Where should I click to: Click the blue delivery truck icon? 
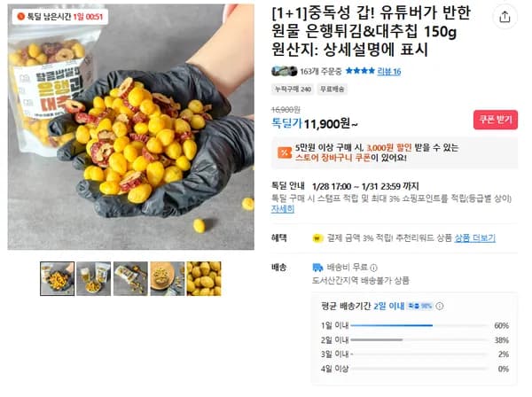click(317, 268)
